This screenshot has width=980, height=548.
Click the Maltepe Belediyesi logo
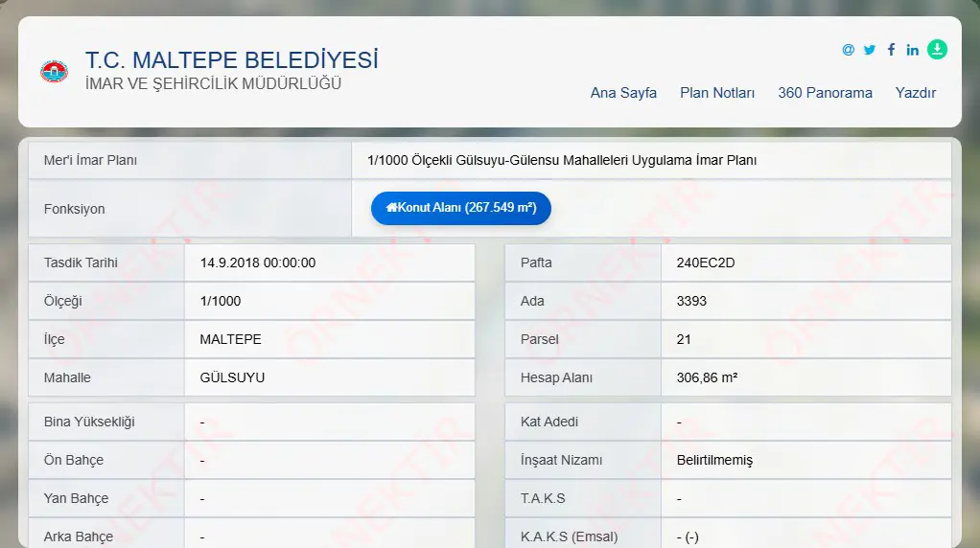[x=55, y=71]
